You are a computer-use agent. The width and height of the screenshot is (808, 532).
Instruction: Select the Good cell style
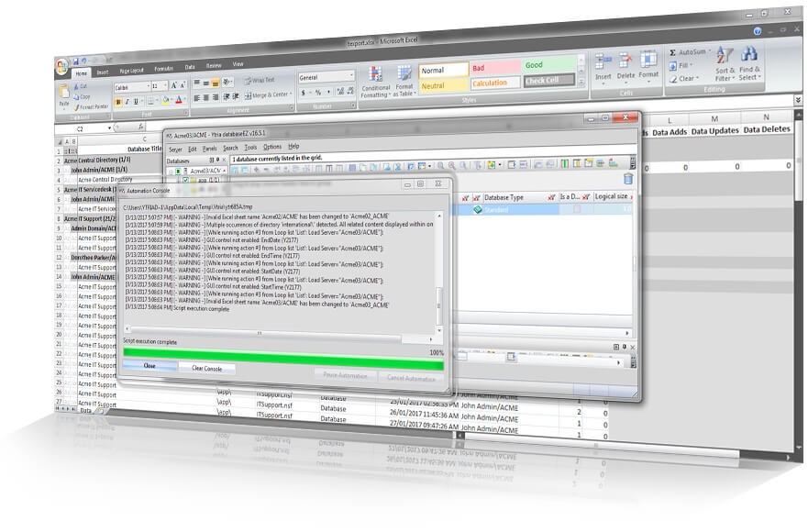[x=548, y=65]
